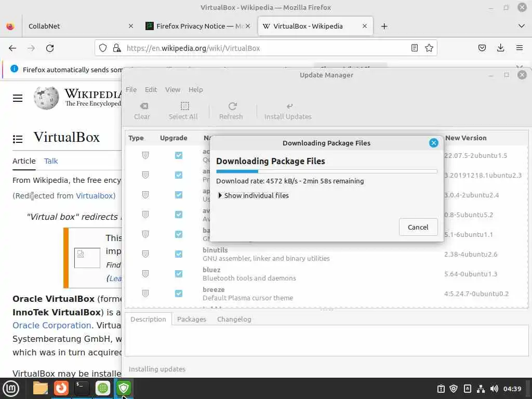This screenshot has width=532, height=399.
Task: Expand Show individual files
Action: coord(254,195)
